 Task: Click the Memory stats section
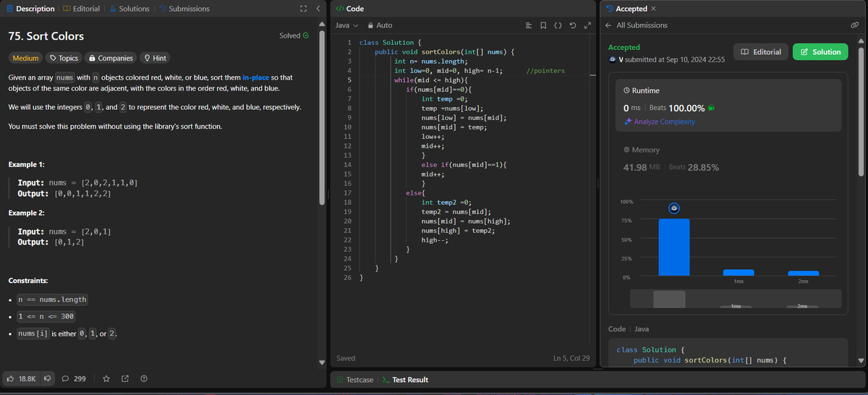(728, 158)
